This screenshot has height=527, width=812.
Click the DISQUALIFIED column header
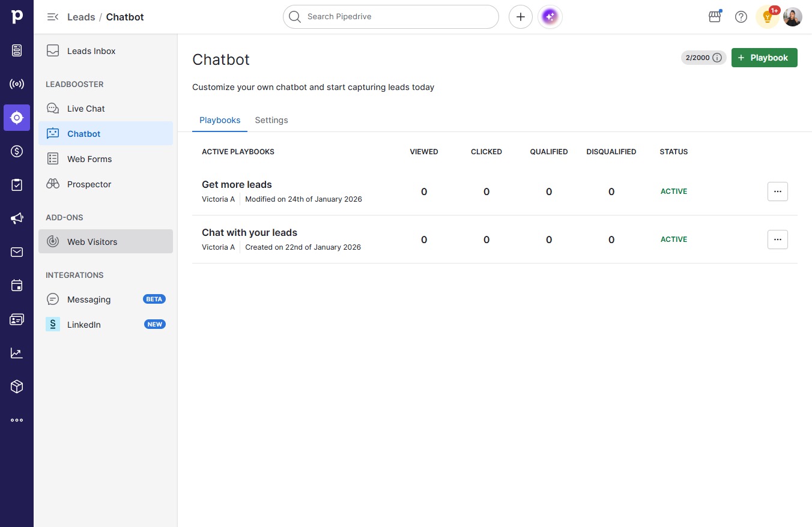(611, 152)
